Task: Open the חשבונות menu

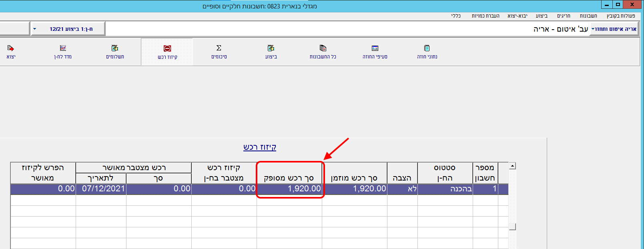Action: click(x=588, y=16)
